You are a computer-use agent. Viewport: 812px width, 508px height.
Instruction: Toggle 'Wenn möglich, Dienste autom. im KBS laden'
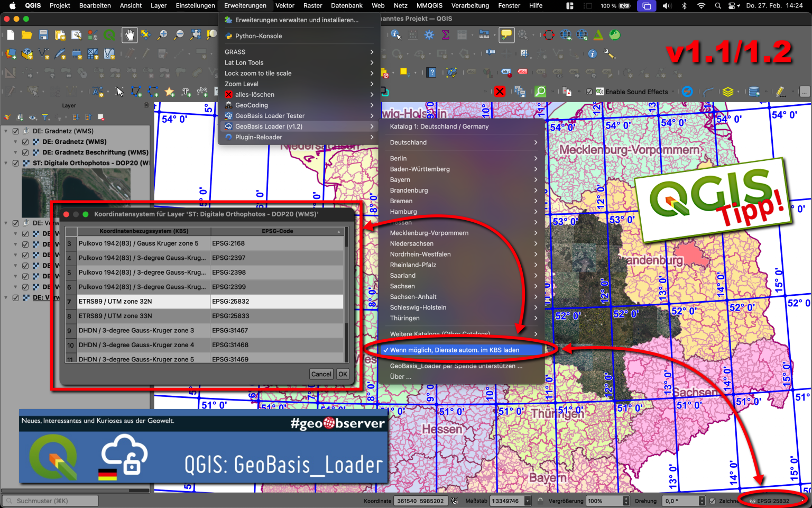coord(455,350)
